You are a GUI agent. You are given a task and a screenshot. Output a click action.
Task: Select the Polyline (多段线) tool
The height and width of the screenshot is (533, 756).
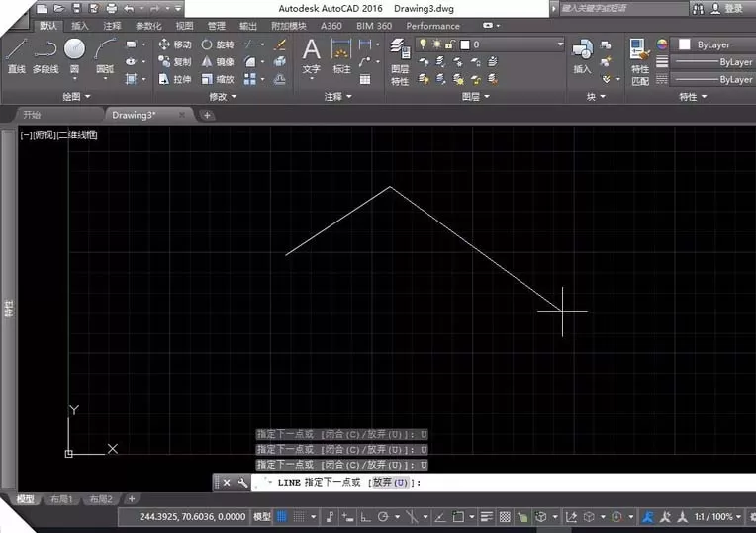pos(46,56)
